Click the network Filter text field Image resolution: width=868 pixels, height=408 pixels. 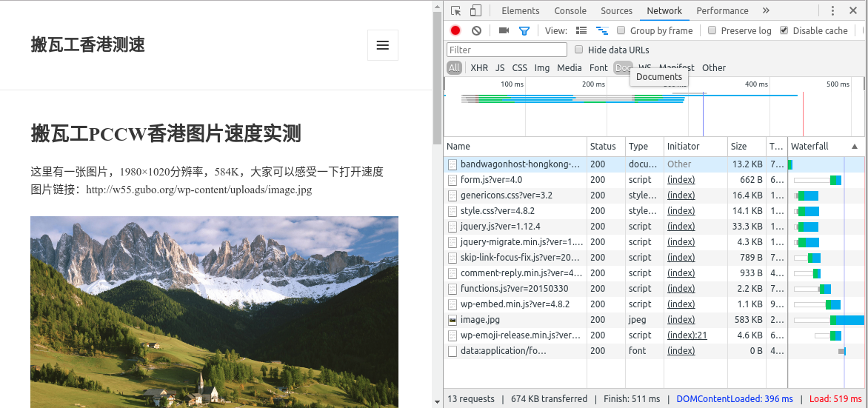click(x=507, y=50)
